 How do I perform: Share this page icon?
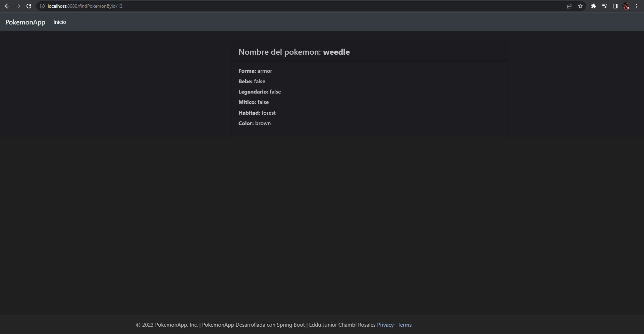[x=570, y=6]
